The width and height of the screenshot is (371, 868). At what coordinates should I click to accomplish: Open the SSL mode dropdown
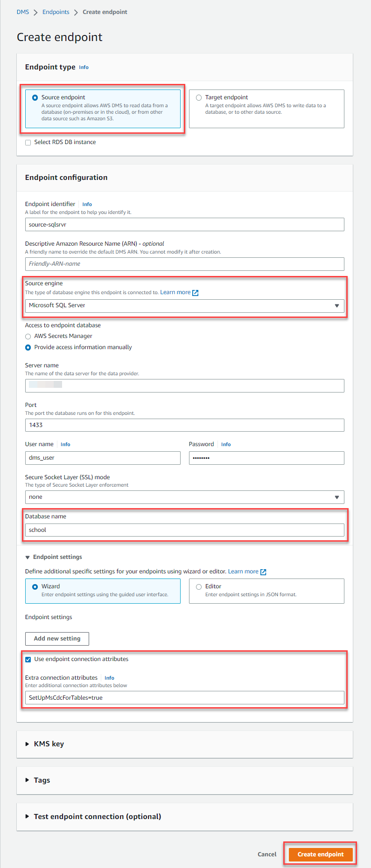tap(184, 497)
